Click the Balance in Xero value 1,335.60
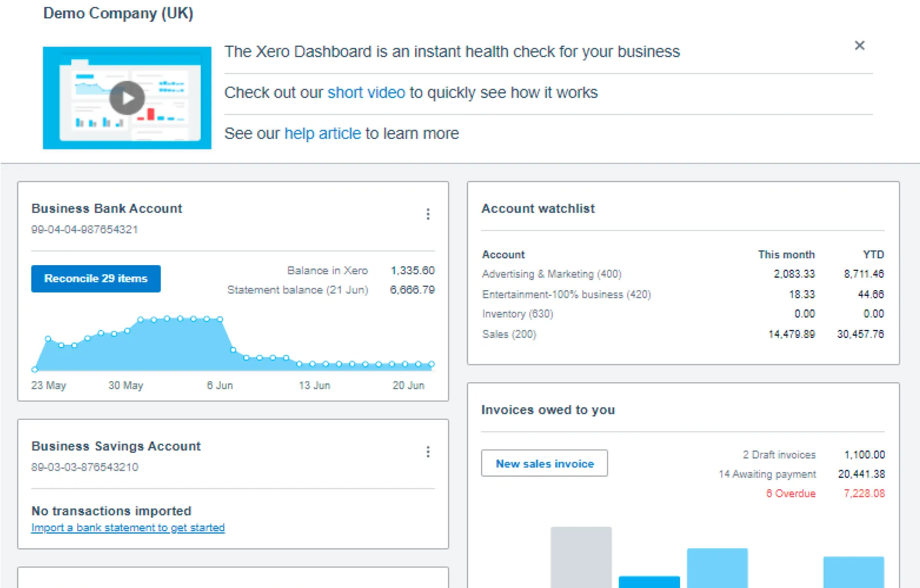Screen dimensions: 920x588 pyautogui.click(x=413, y=270)
